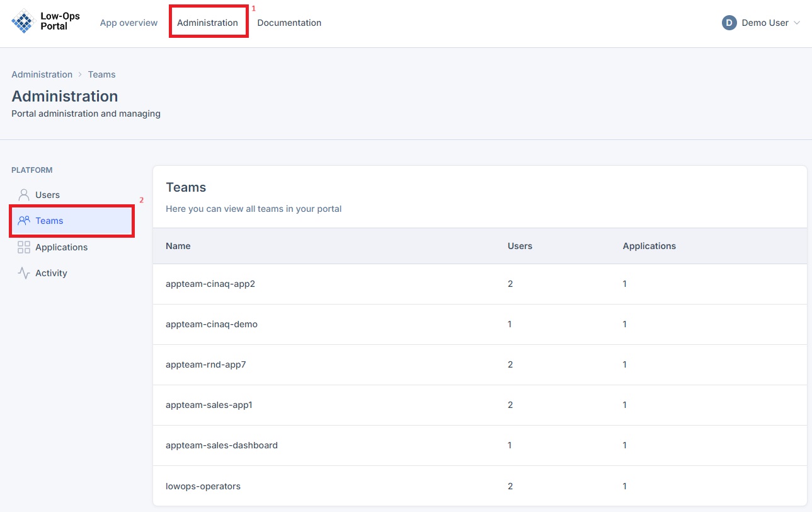
Task: Click applications count for appteam-sales-app1
Action: click(x=625, y=405)
